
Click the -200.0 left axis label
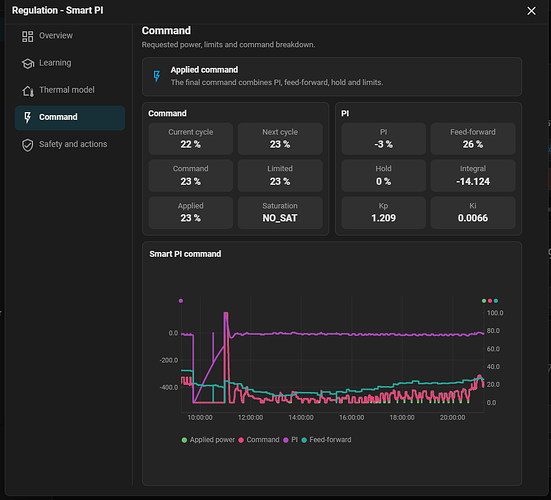click(169, 361)
